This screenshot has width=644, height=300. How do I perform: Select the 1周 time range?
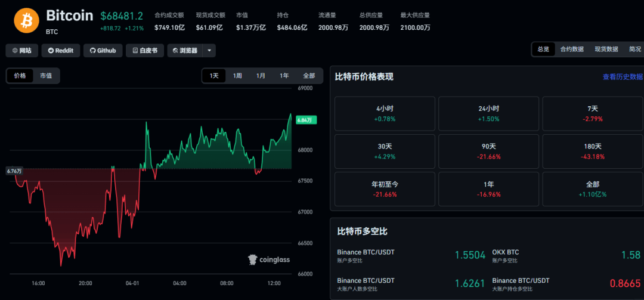tap(237, 76)
